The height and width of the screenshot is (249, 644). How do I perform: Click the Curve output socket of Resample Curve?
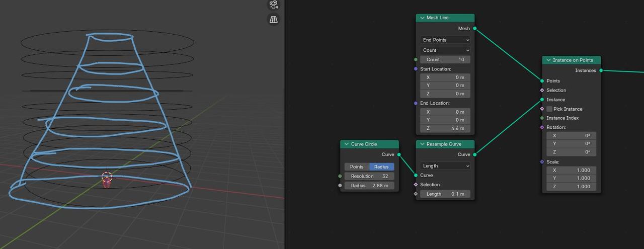(474, 154)
